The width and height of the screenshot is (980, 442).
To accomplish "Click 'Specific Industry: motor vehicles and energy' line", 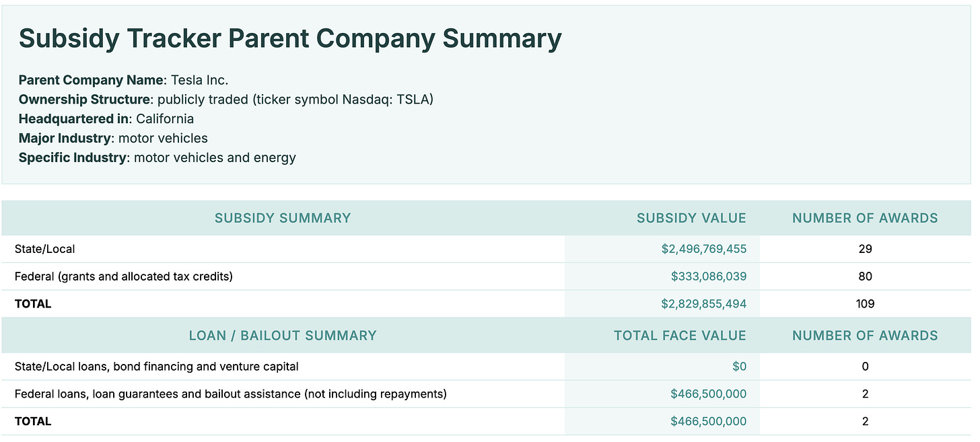I will pyautogui.click(x=157, y=158).
